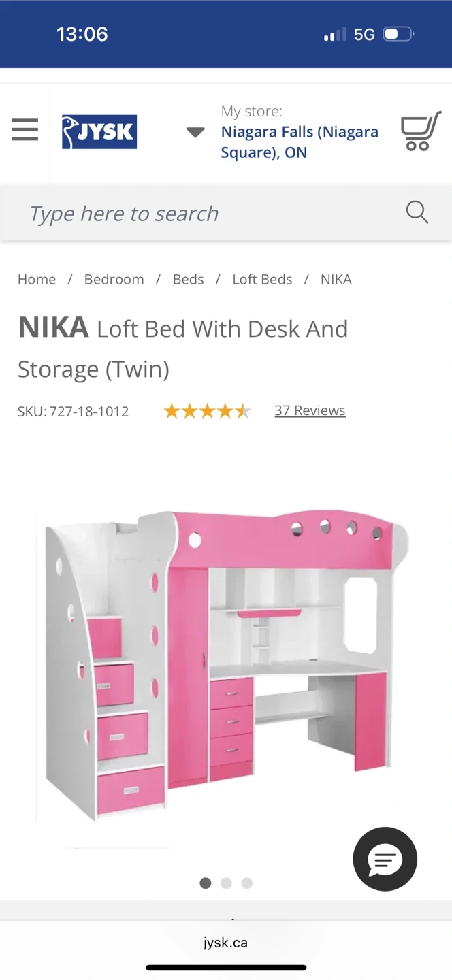Switch to the third carousel dot

(x=246, y=883)
